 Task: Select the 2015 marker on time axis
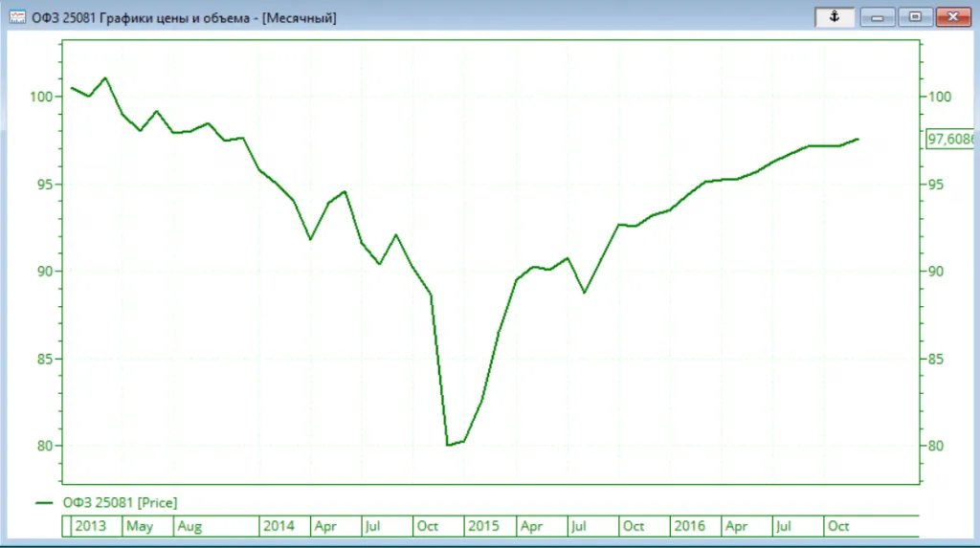(483, 526)
